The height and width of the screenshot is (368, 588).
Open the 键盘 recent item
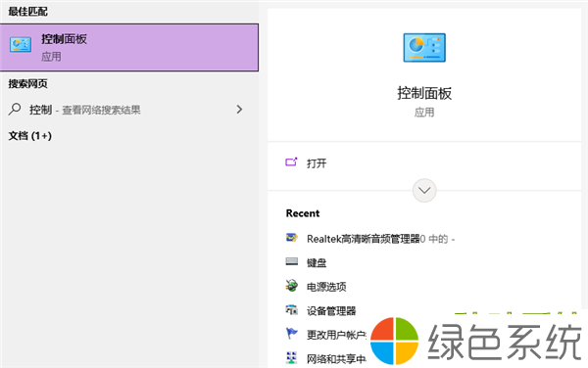317,263
